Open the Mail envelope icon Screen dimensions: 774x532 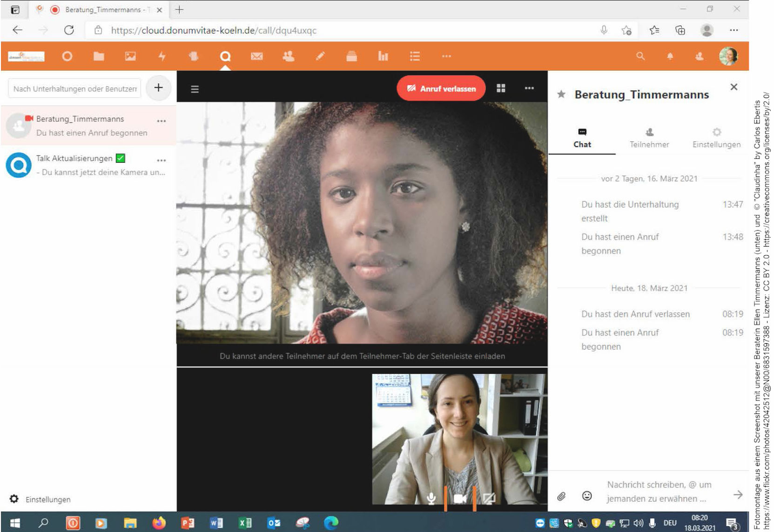point(256,56)
